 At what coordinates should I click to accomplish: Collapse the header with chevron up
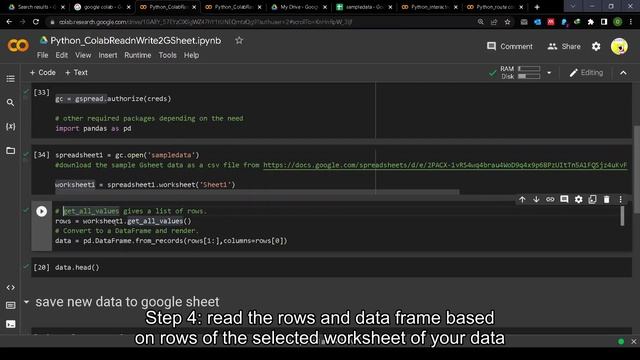(x=623, y=73)
